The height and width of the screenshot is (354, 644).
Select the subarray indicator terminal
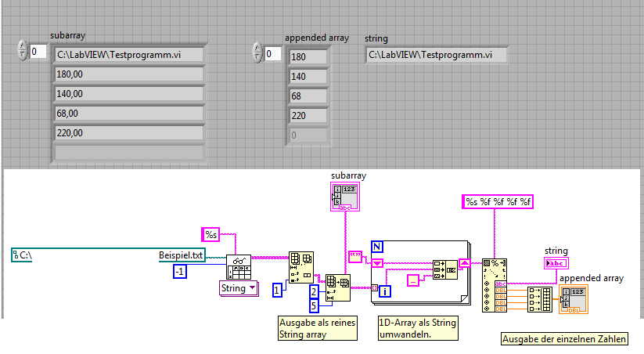345,197
